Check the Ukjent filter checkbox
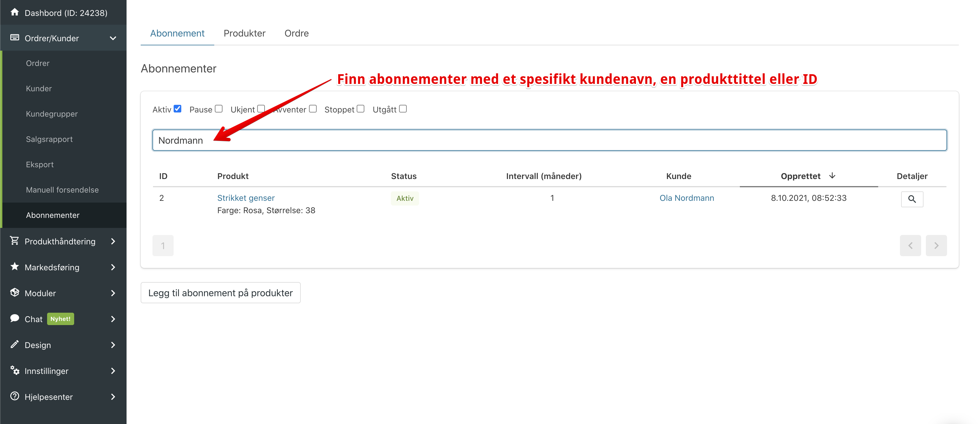The image size is (980, 424). click(x=261, y=109)
